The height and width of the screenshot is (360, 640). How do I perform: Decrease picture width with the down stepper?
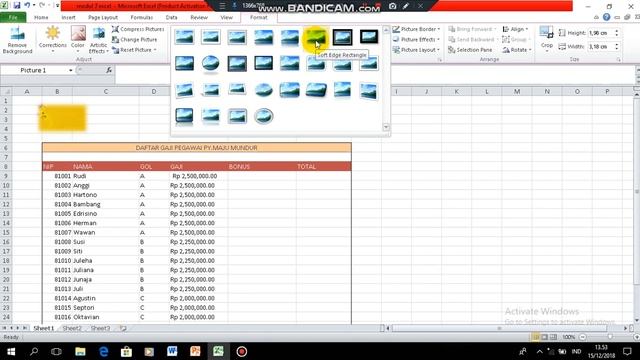(617, 49)
